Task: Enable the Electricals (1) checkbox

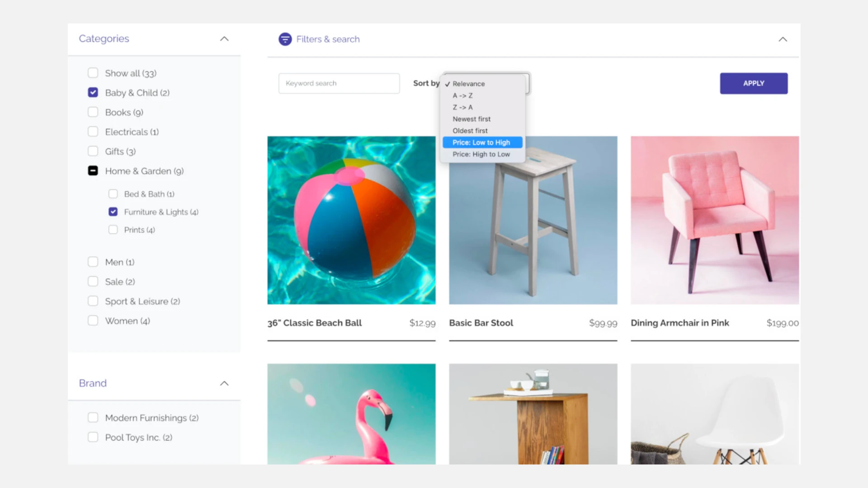Action: tap(93, 131)
